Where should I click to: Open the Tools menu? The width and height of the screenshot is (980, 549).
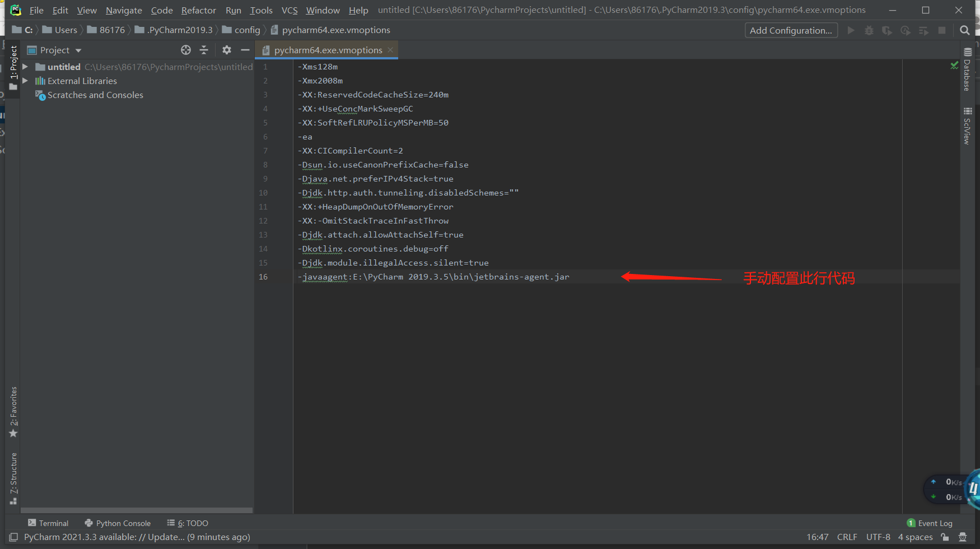(x=261, y=10)
